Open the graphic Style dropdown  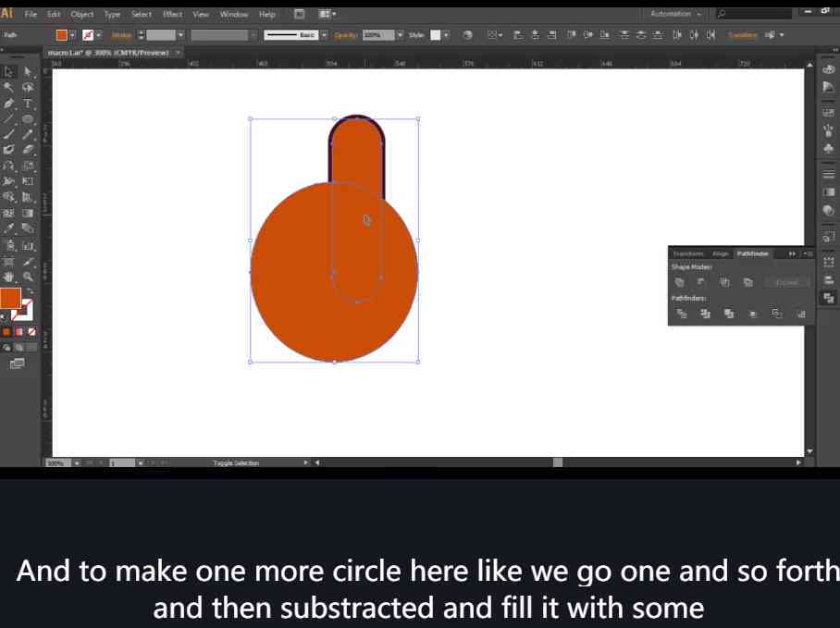(446, 35)
